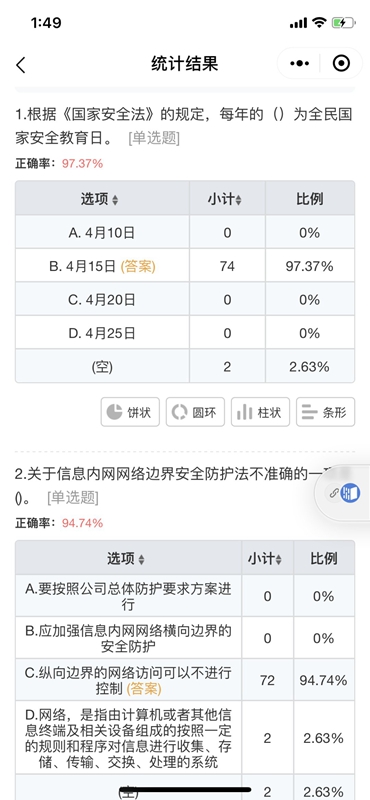Tap the mini program close target icon
370x800 pixels.
tap(341, 64)
